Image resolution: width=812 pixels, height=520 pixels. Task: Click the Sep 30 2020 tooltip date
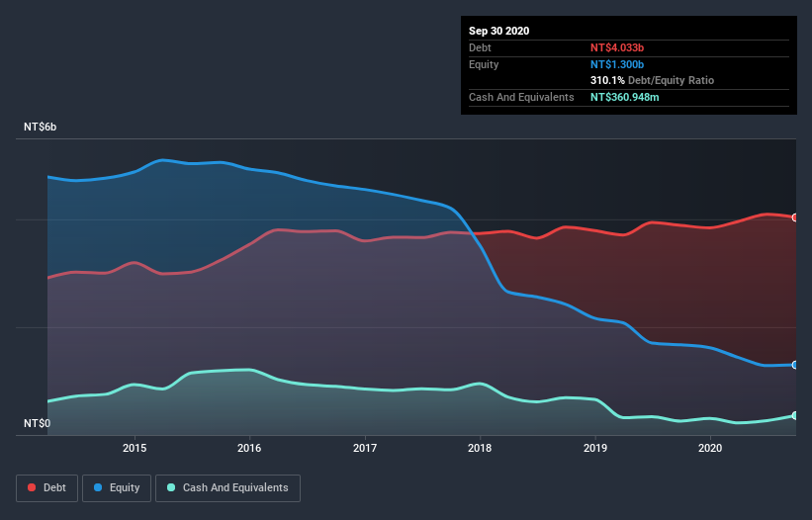click(499, 31)
